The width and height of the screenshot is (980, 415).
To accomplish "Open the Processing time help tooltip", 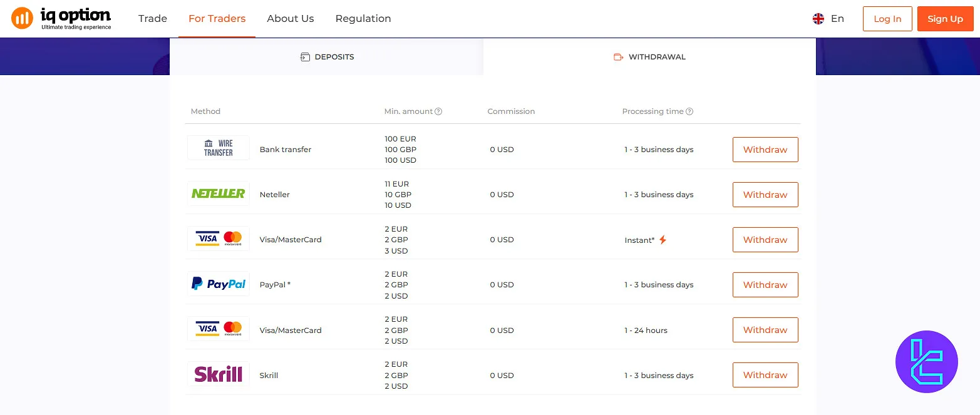I will [689, 111].
